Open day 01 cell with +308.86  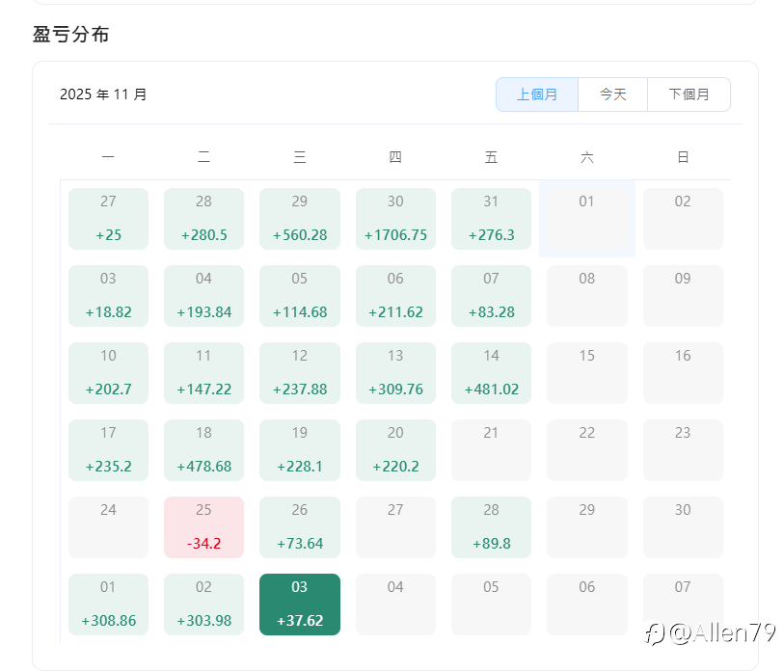click(x=108, y=605)
